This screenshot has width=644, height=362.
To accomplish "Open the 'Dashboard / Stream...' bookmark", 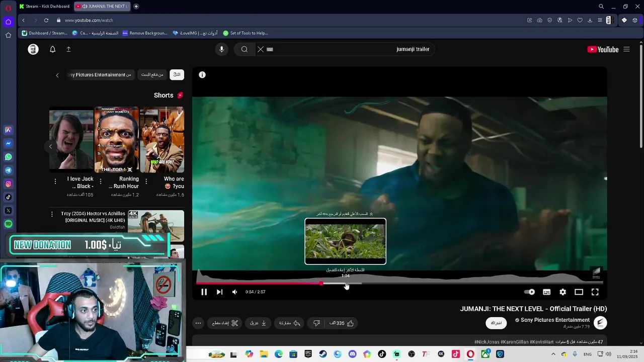I will (x=44, y=33).
